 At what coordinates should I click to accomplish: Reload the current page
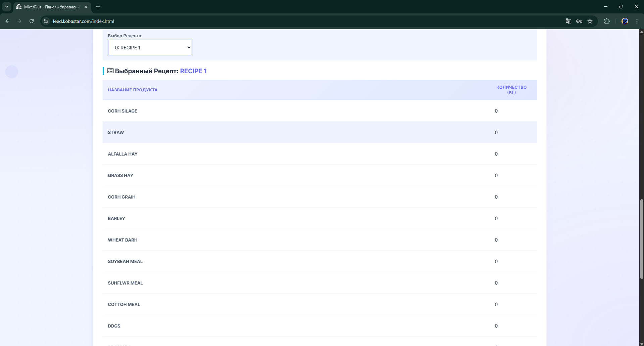click(x=32, y=21)
